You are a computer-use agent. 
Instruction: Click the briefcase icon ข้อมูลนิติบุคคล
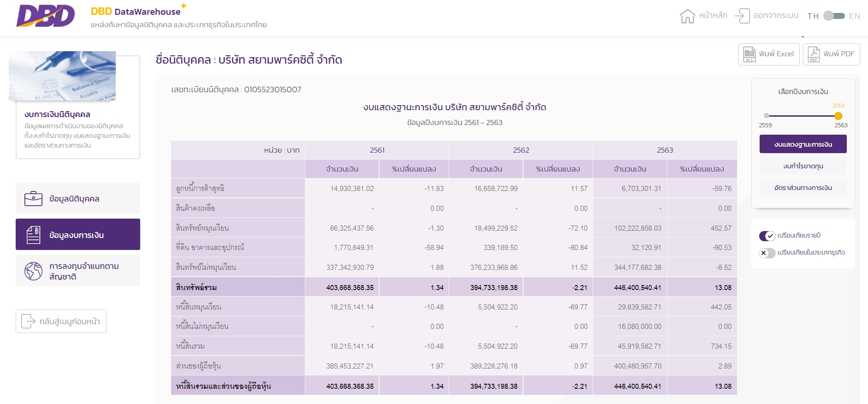coord(33,198)
